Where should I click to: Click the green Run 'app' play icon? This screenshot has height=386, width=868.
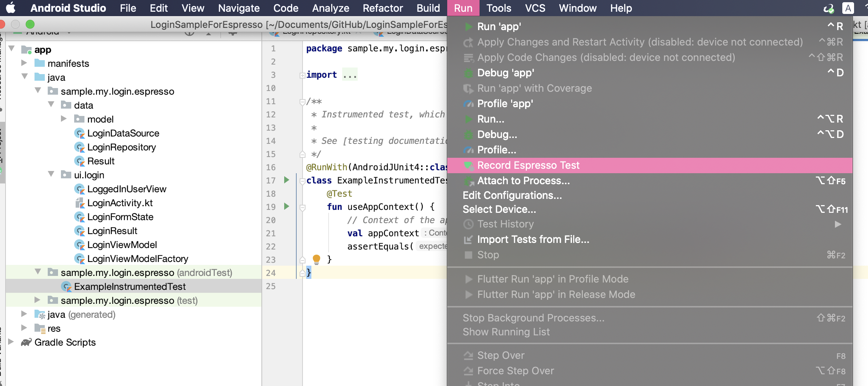tap(469, 26)
